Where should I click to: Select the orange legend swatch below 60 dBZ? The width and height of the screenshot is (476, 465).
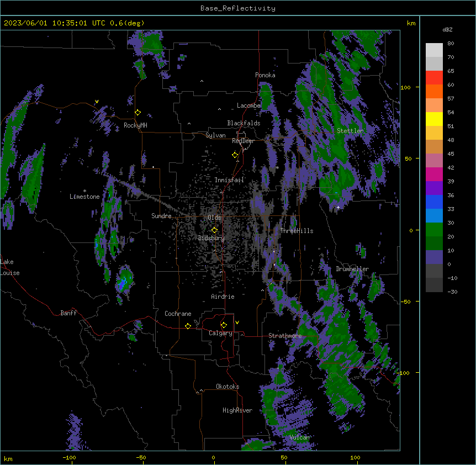[x=434, y=91]
